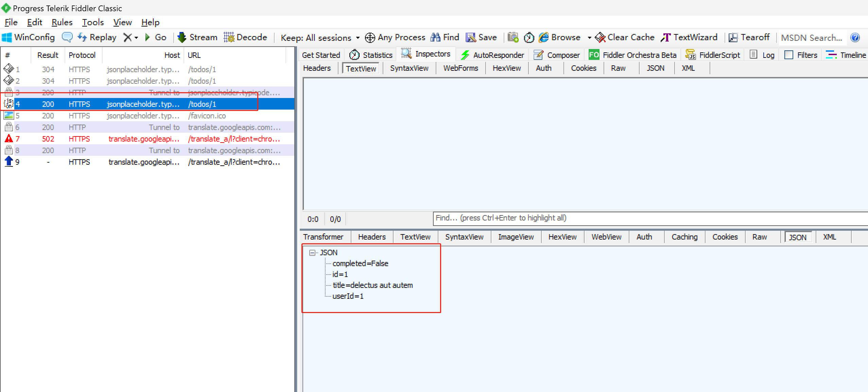Image resolution: width=868 pixels, height=392 pixels.
Task: Open the Edit menu
Action: coord(34,22)
